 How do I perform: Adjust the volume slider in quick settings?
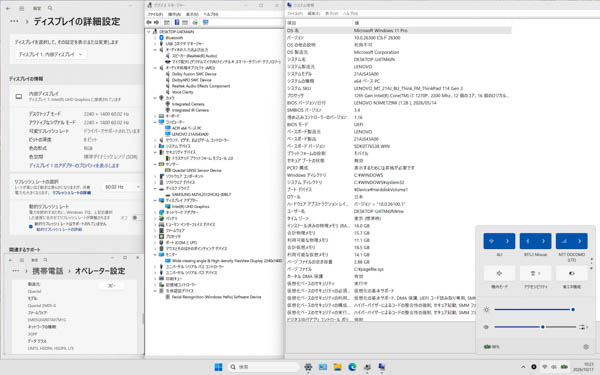coord(535,327)
